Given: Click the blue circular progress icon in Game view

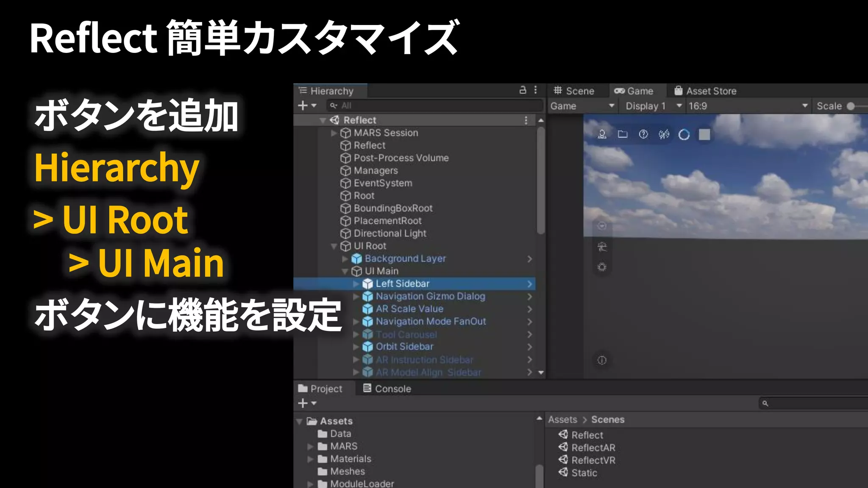Looking at the screenshot, I should [684, 135].
